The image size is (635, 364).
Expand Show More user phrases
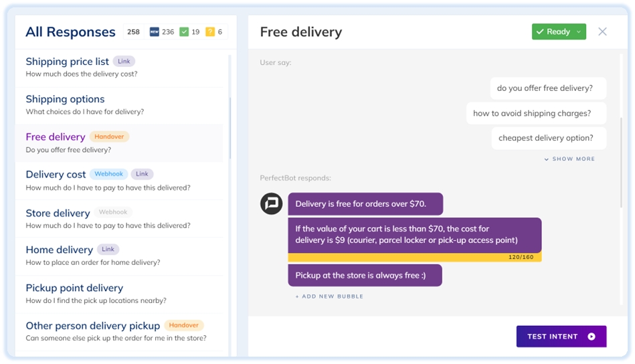coord(569,159)
